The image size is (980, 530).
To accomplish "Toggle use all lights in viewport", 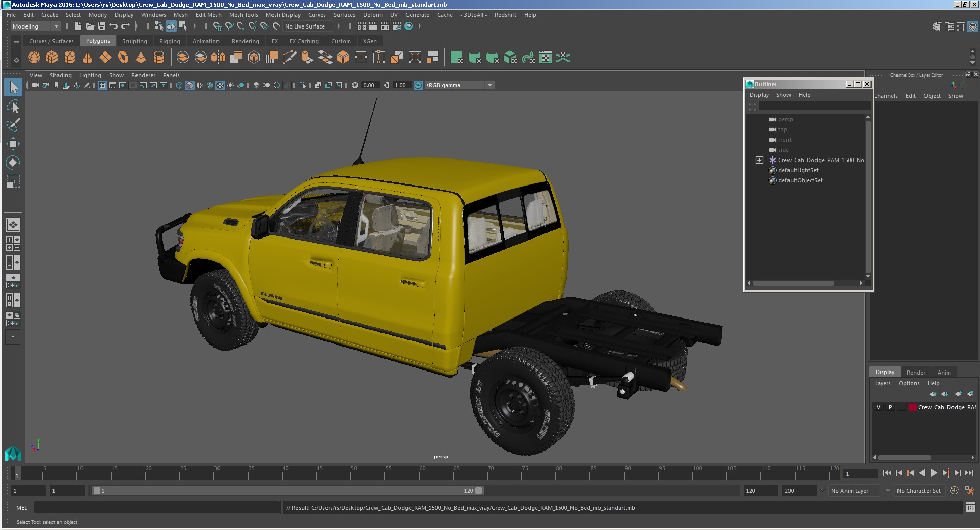I will tap(230, 85).
